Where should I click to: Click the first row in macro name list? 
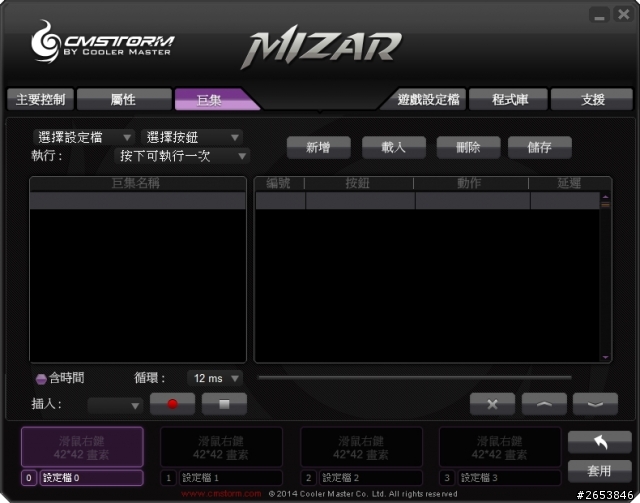[138, 201]
